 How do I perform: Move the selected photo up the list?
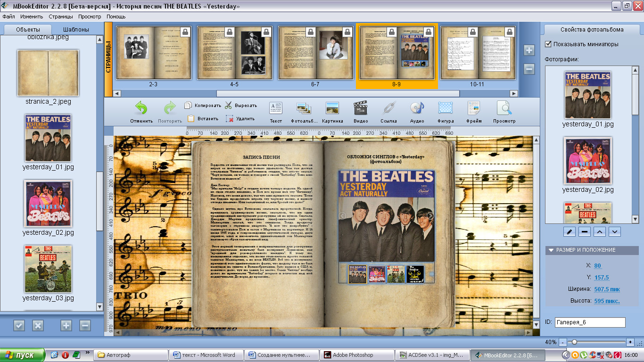coord(600,231)
